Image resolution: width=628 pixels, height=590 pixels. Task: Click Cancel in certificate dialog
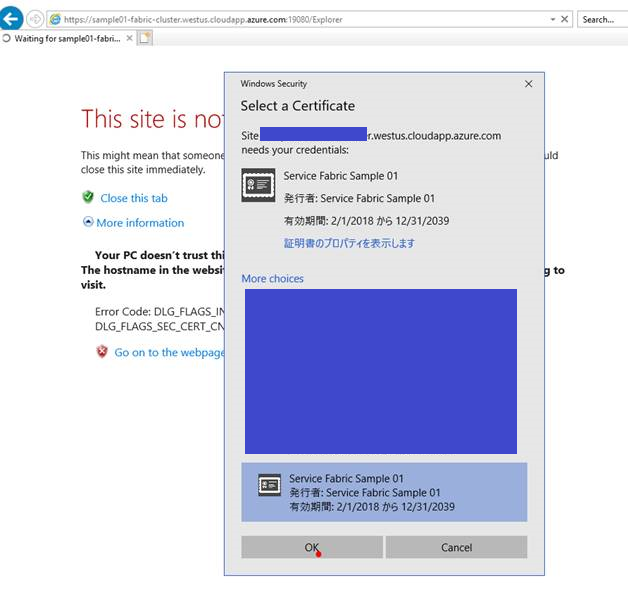[x=456, y=547]
